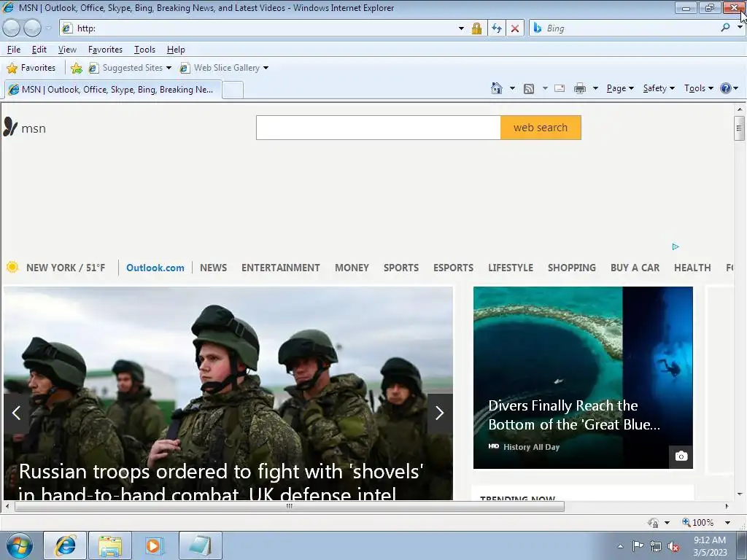Click the address bar URL field

258,28
